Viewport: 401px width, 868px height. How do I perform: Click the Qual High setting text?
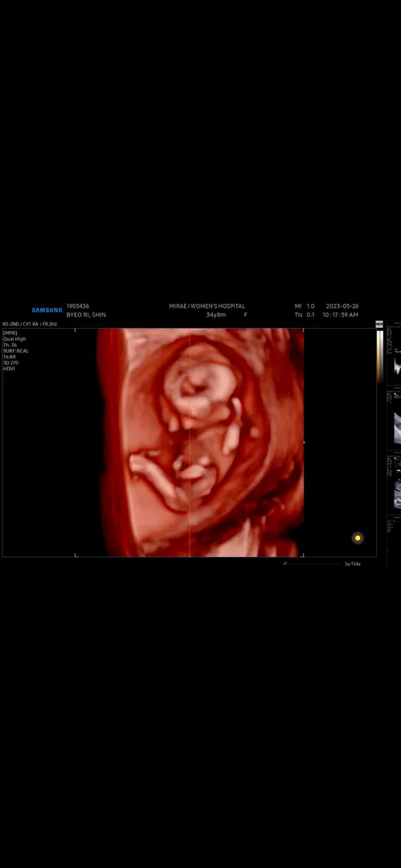pyautogui.click(x=14, y=339)
